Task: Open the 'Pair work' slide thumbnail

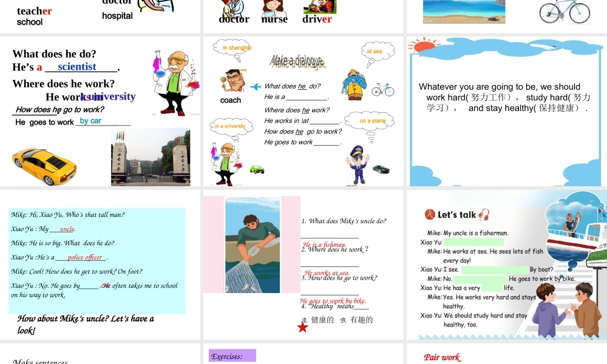Action: (507, 354)
